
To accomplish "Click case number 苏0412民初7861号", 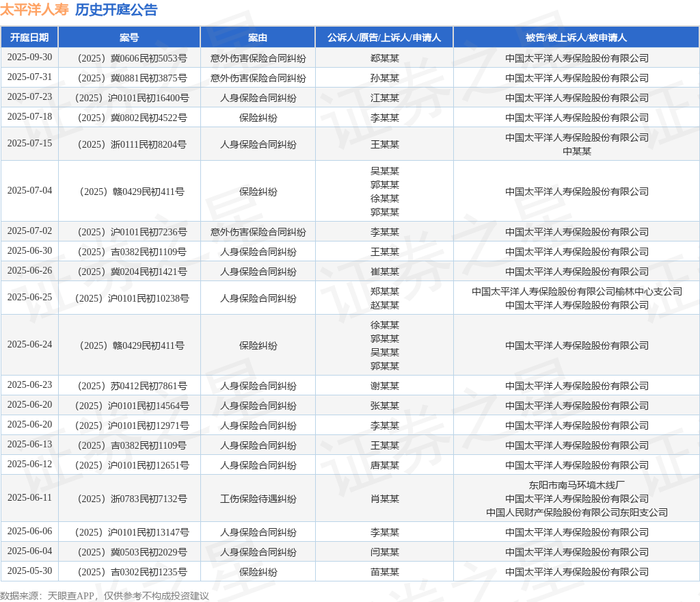I will [132, 387].
